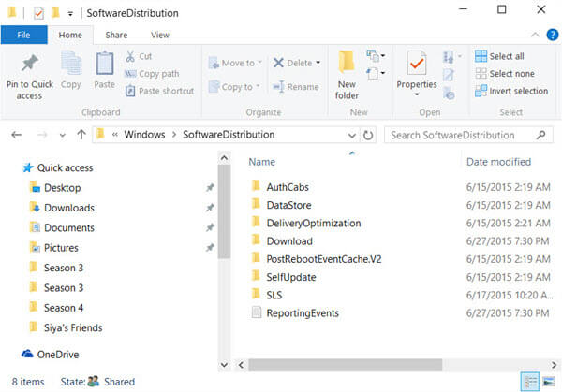Expand the OneDrive tree node

(x=11, y=353)
